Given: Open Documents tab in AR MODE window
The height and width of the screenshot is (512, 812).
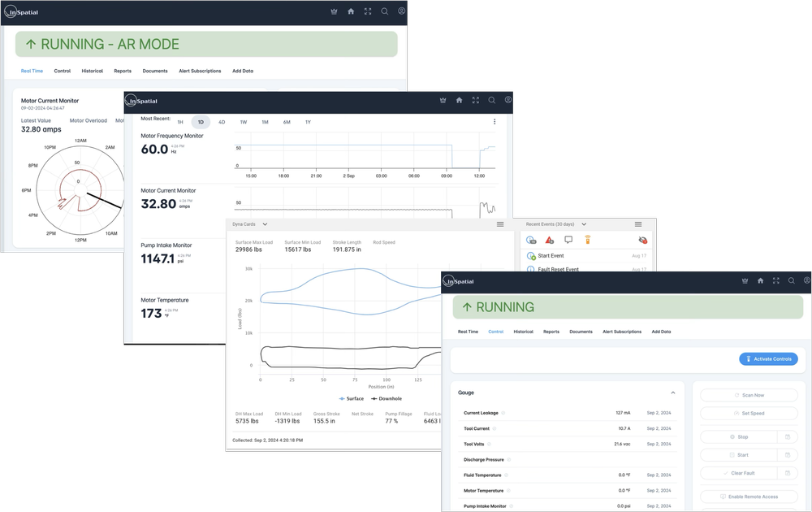Looking at the screenshot, I should click(155, 71).
